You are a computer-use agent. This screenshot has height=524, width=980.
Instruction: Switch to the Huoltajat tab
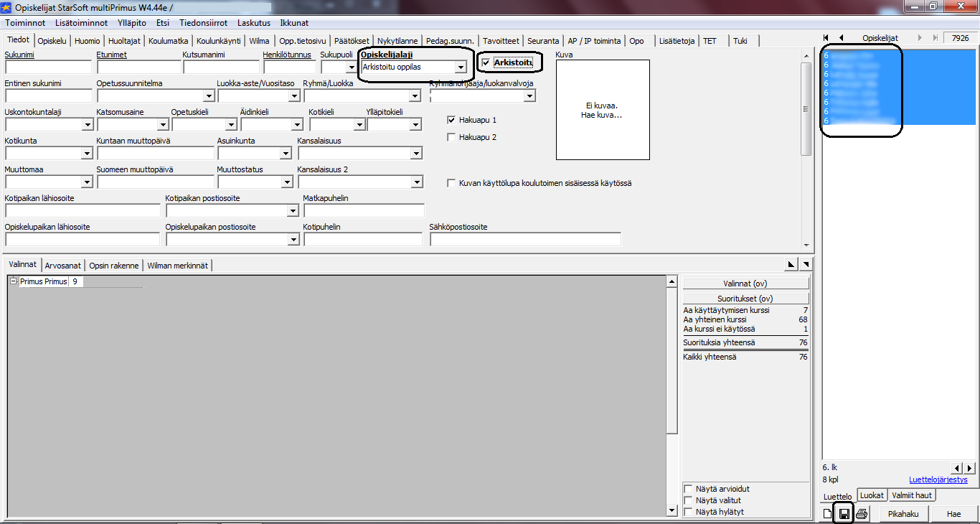tap(126, 41)
